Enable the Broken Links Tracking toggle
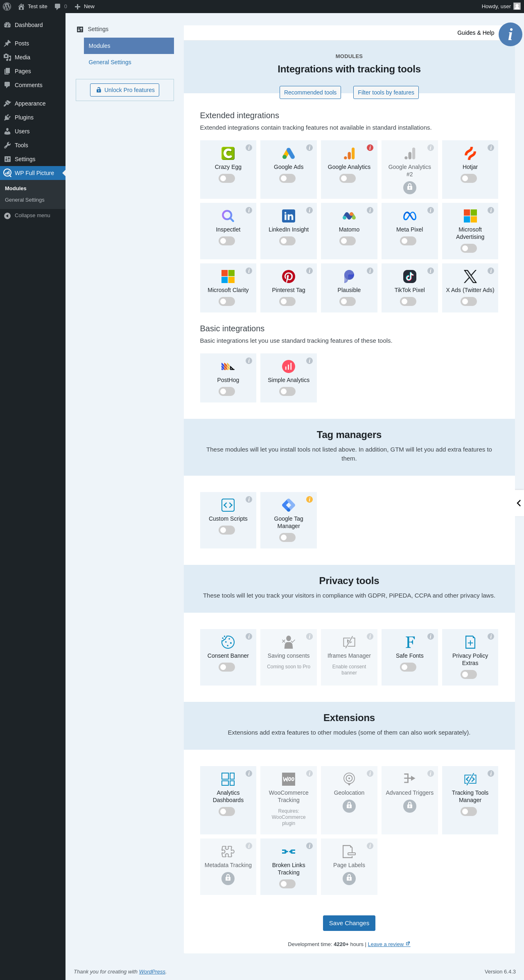 click(287, 884)
